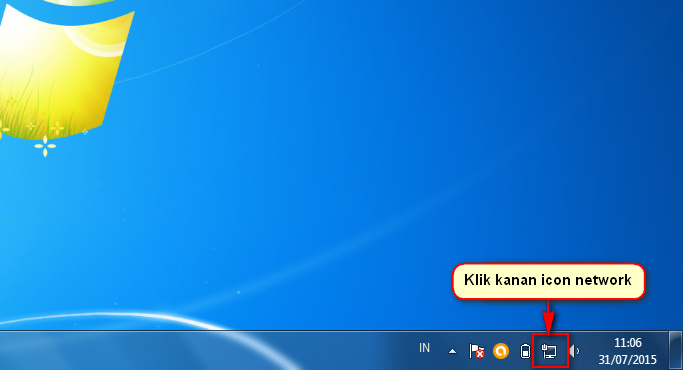
Task: Click the battery power icon
Action: coord(525,351)
